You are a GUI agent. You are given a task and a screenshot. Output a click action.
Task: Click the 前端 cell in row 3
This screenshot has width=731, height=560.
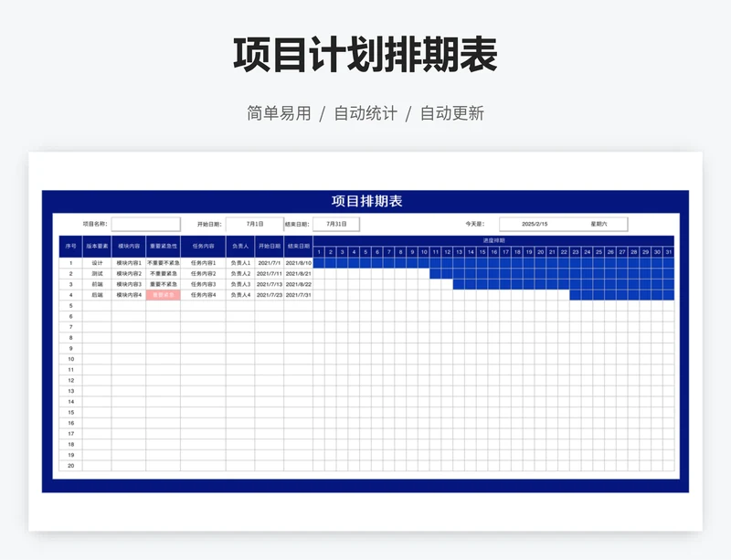click(x=97, y=284)
